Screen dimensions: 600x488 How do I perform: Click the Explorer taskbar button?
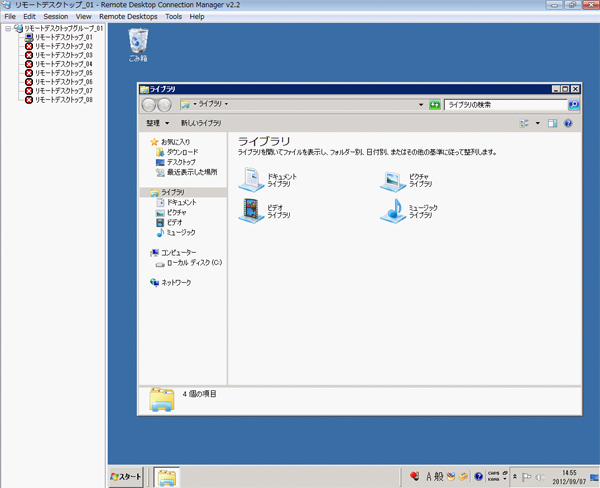167,477
